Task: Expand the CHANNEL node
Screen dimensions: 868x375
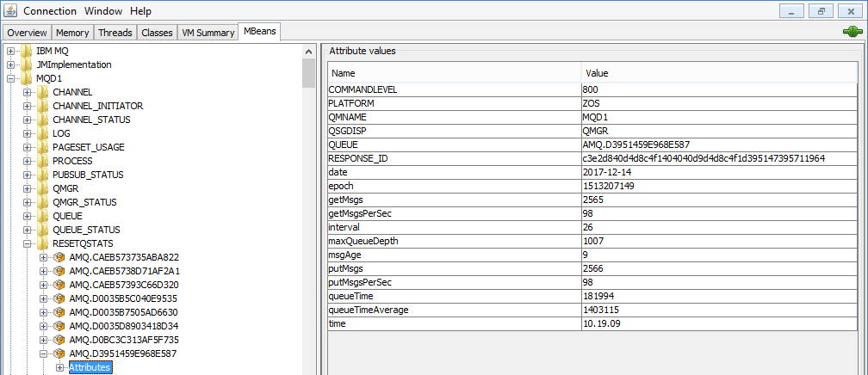Action: click(x=28, y=92)
